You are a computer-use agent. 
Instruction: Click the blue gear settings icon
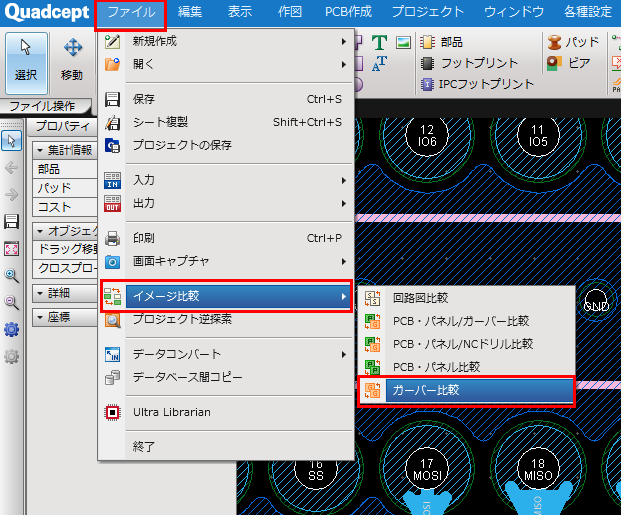(11, 330)
